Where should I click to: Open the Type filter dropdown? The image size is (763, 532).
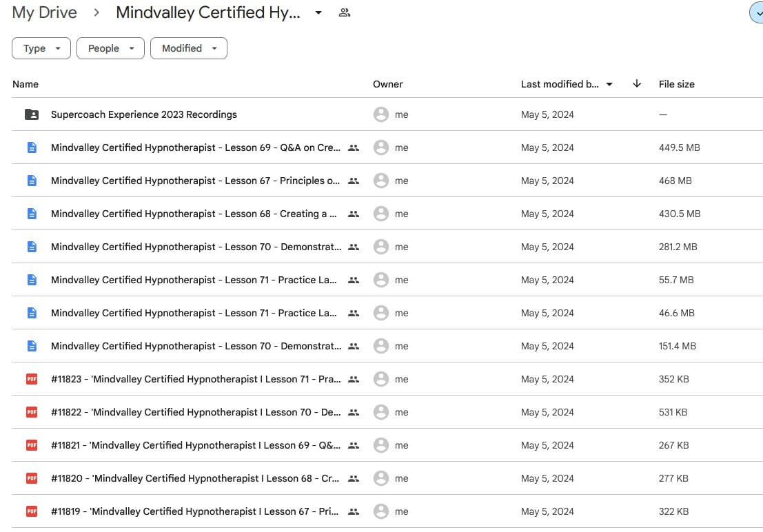pos(41,48)
